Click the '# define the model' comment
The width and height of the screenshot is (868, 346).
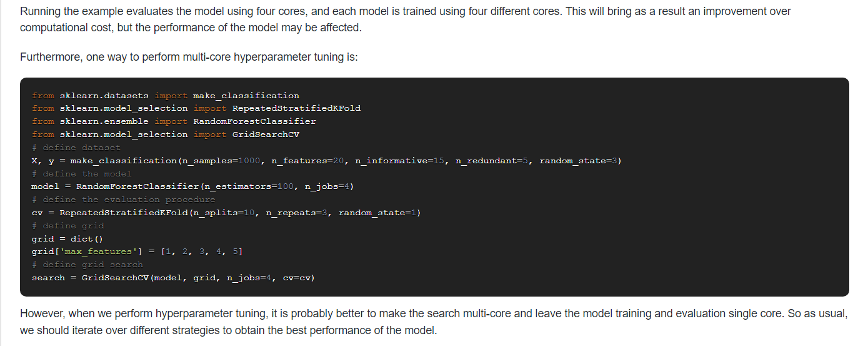pos(81,174)
